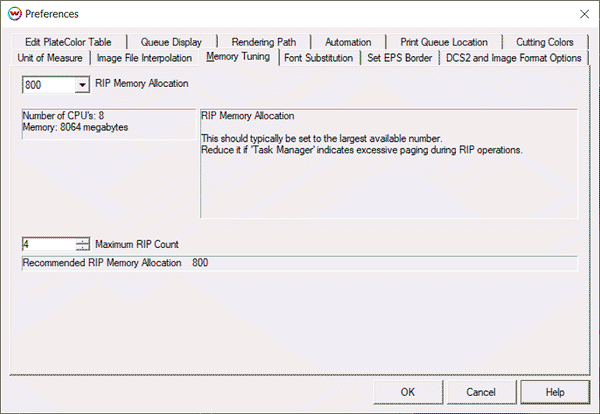Select DCS2 and Image Format Options tab

point(513,58)
